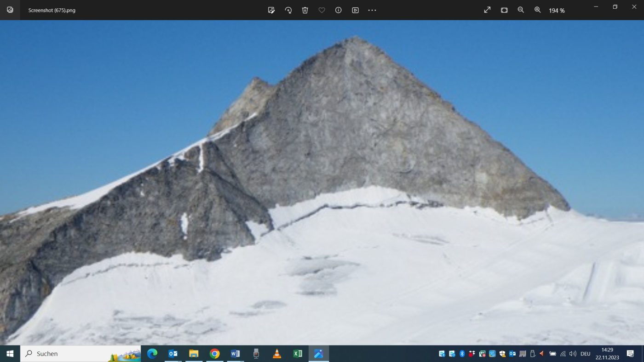
Task: Enter full screen with the diagonal arrows icon
Action: (487, 10)
